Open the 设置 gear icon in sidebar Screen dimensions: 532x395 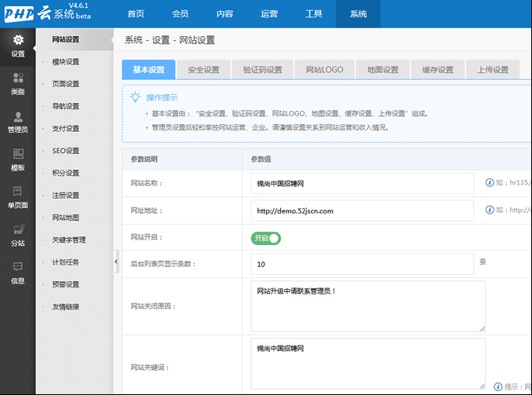click(x=18, y=40)
